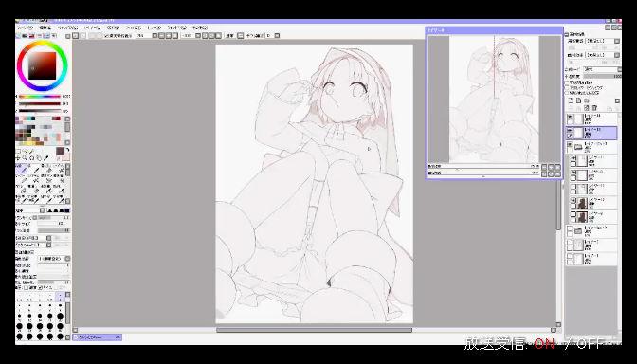
Task: Select the lasso selection tool
Action: (26, 152)
